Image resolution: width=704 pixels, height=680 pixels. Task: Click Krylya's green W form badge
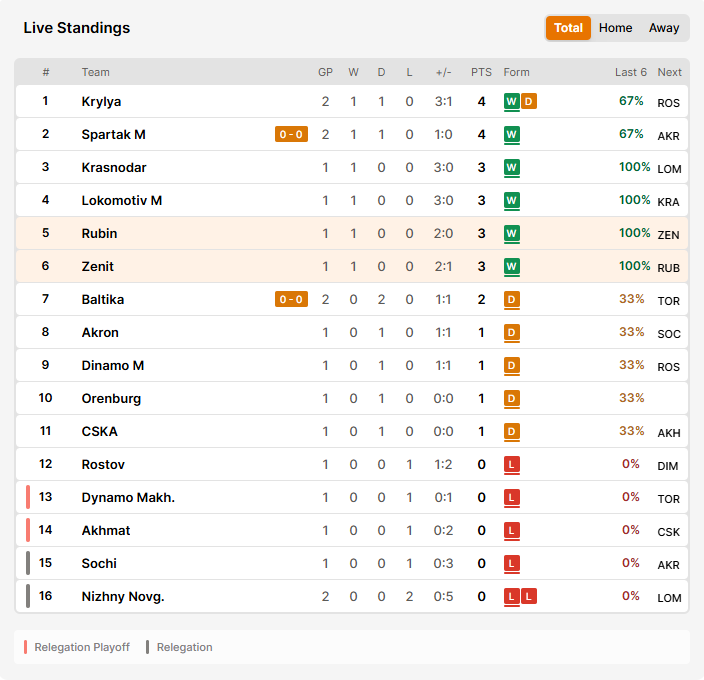coord(511,101)
